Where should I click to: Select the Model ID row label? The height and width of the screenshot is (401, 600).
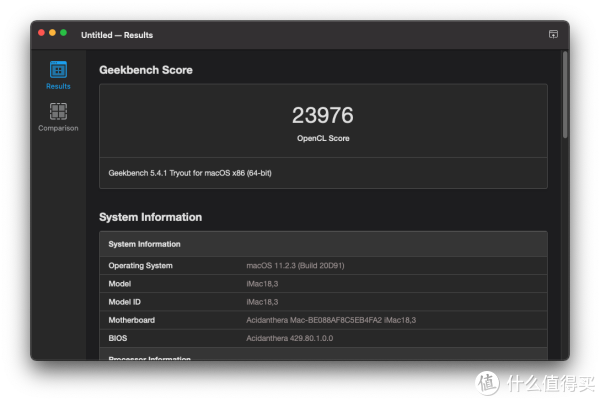[x=126, y=302]
